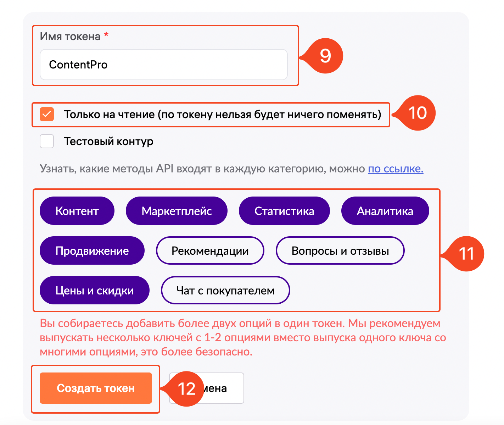The image size is (504, 425).
Task: Click the red step 11 marker
Action: coord(463,254)
